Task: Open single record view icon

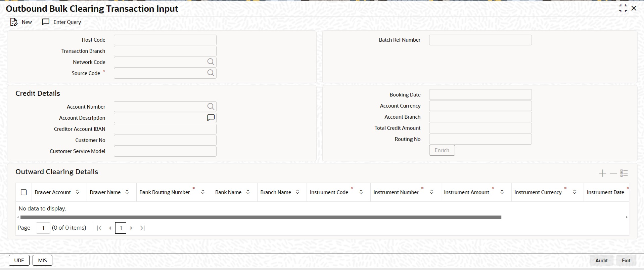Action: coord(624,173)
